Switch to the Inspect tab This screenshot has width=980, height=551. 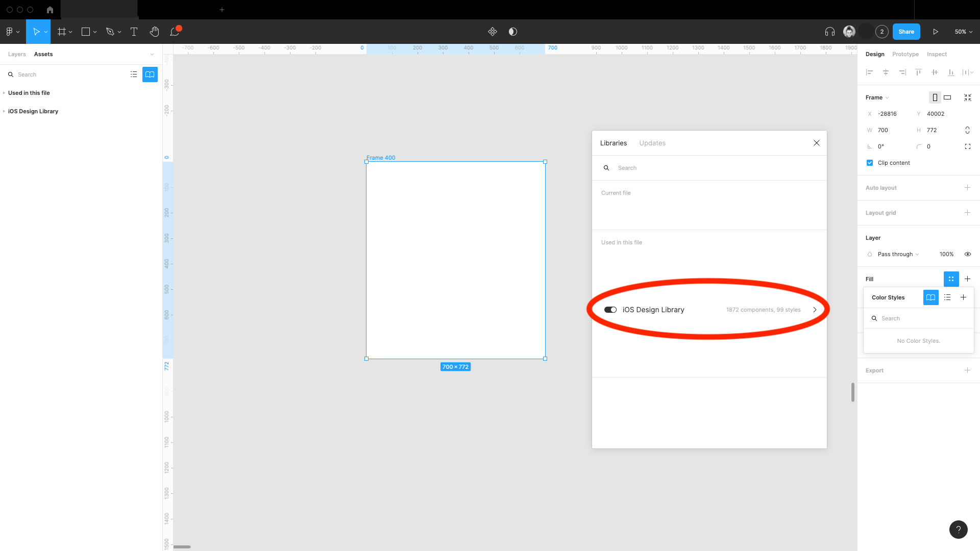click(x=937, y=54)
